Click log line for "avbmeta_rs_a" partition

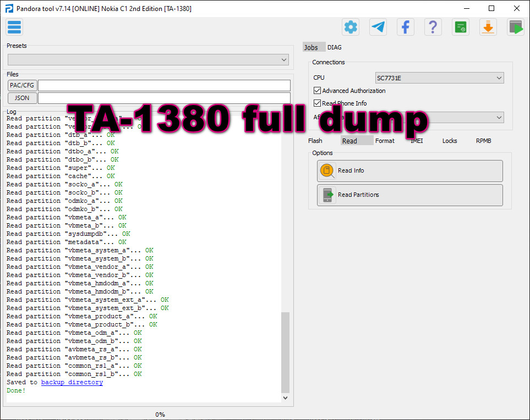tap(74, 349)
